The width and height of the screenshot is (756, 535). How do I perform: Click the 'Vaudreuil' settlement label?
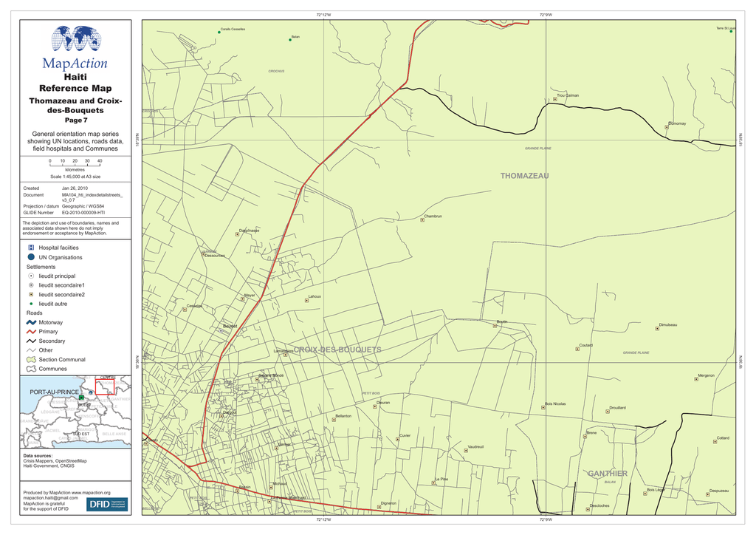(476, 447)
